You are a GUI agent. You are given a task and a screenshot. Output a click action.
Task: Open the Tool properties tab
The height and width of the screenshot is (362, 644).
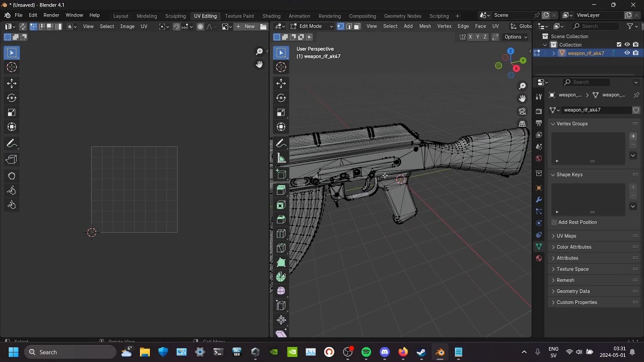[x=539, y=97]
